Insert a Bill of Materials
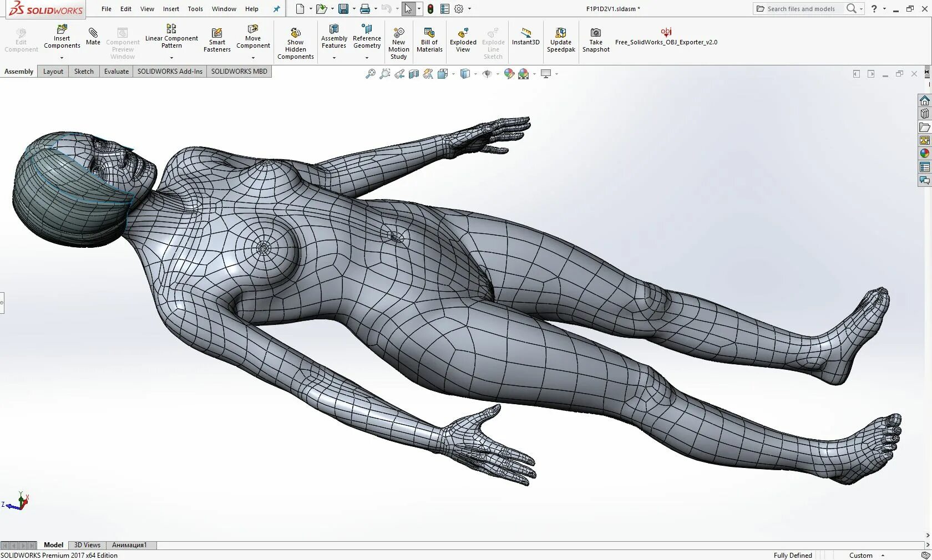Viewport: 932px width, 560px height. point(429,40)
